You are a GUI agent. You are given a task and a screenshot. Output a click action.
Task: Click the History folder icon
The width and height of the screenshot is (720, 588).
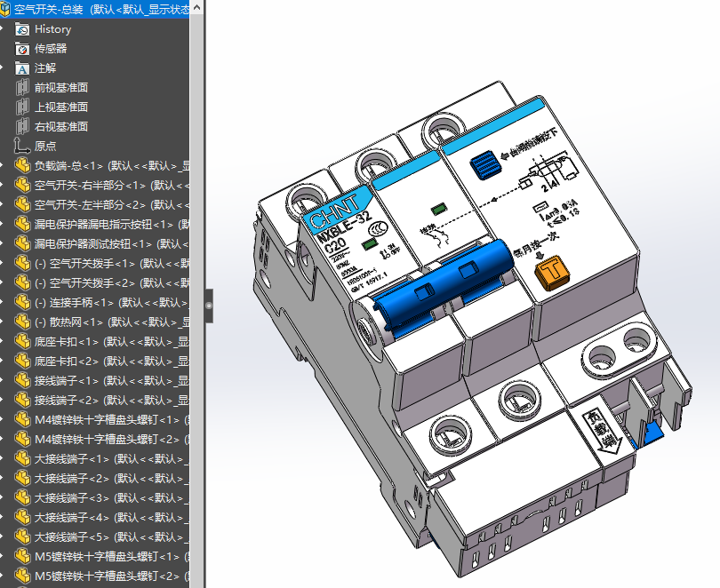coord(22,29)
